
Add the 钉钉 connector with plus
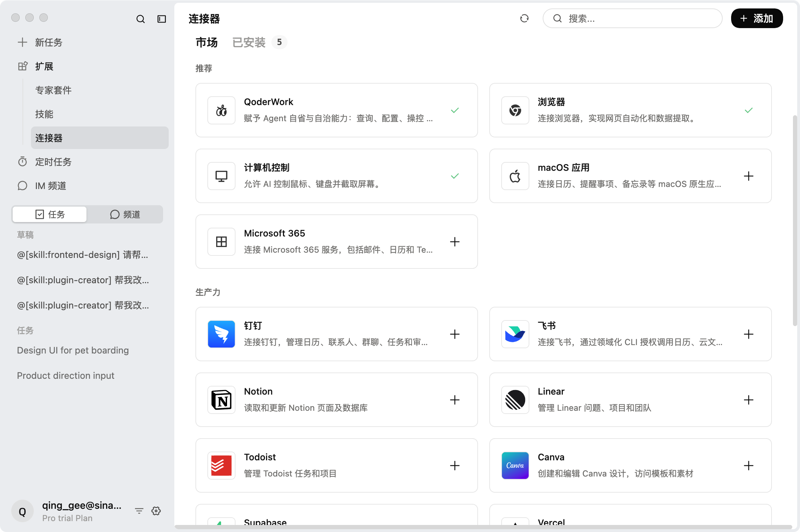coord(454,334)
